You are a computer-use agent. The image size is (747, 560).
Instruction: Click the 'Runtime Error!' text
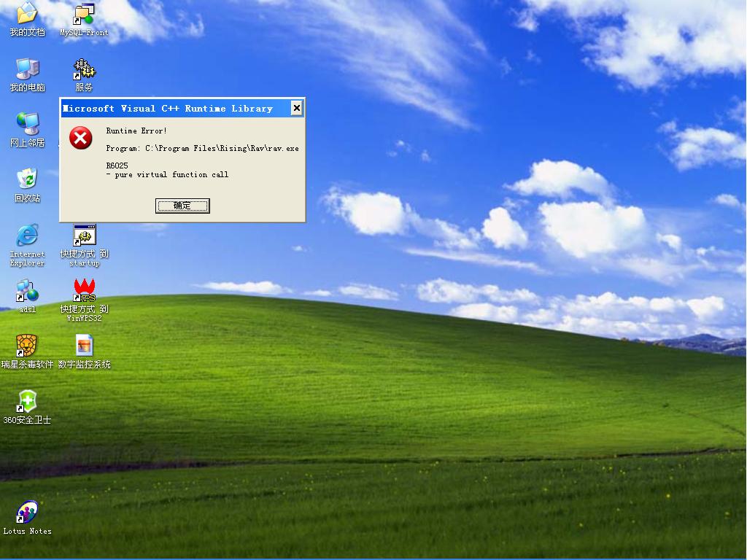136,131
